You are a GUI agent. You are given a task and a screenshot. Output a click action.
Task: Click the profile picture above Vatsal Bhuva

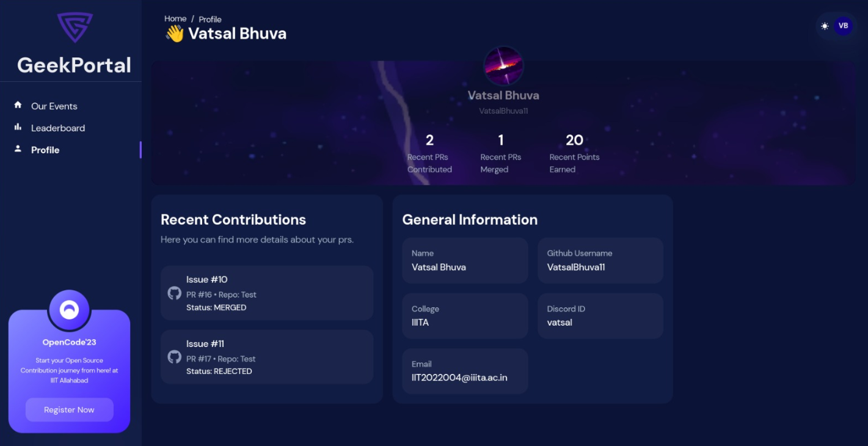pos(503,65)
